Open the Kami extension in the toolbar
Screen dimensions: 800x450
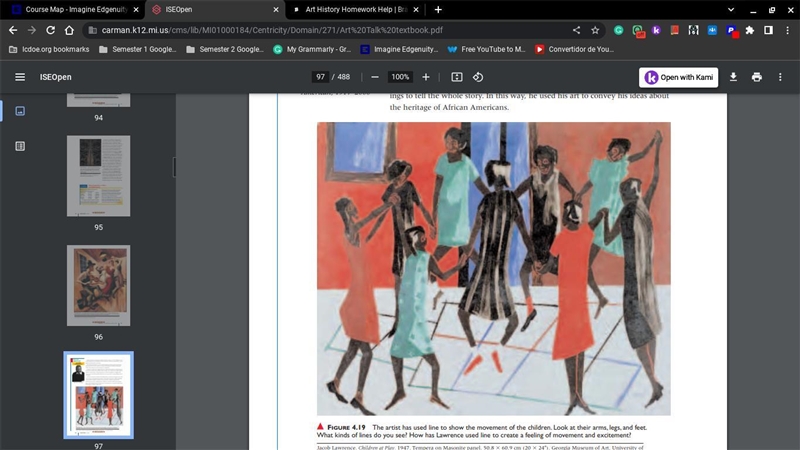pos(656,30)
